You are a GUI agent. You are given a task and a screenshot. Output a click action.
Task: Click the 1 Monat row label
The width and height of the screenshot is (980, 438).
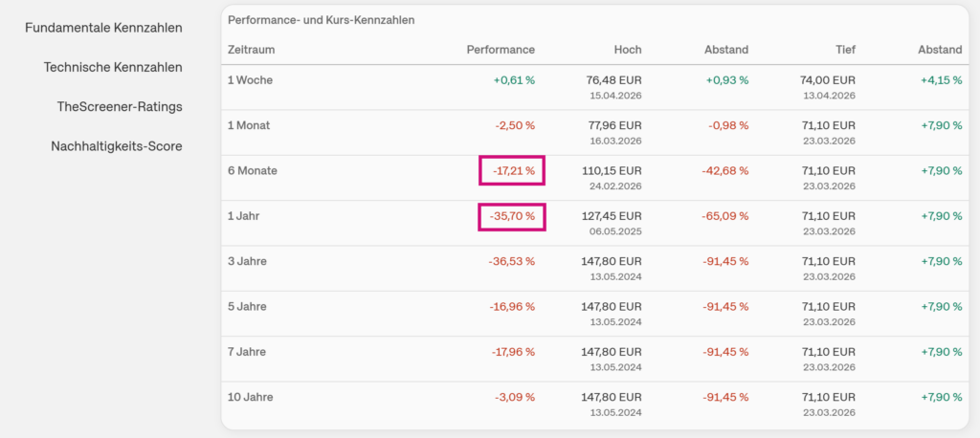251,125
